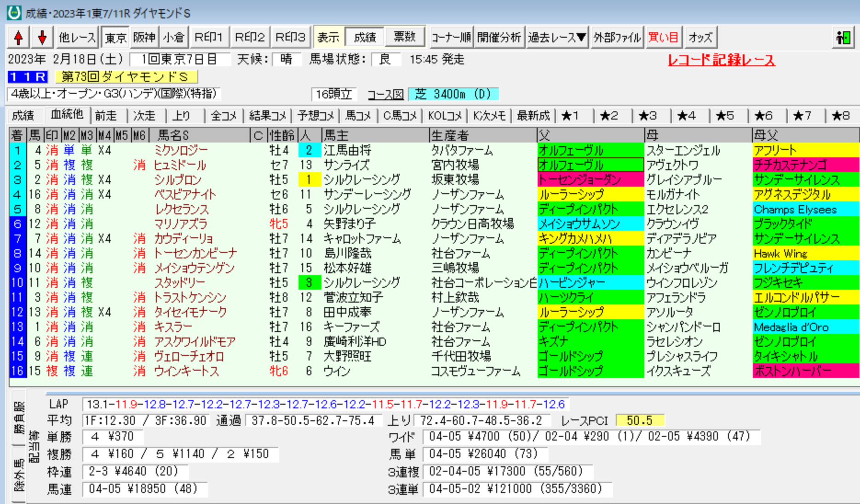Switch to the C馬コメ tab
The height and width of the screenshot is (504, 860).
pos(400,115)
